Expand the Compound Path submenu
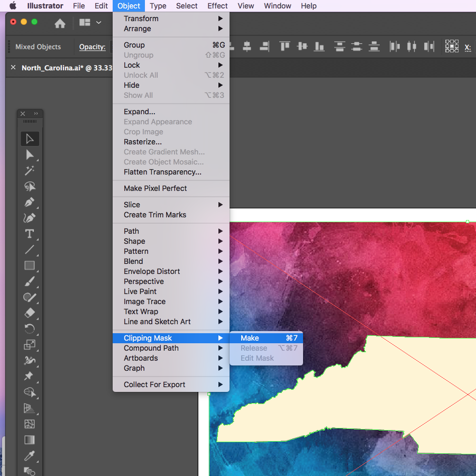The image size is (476, 476). tap(171, 348)
